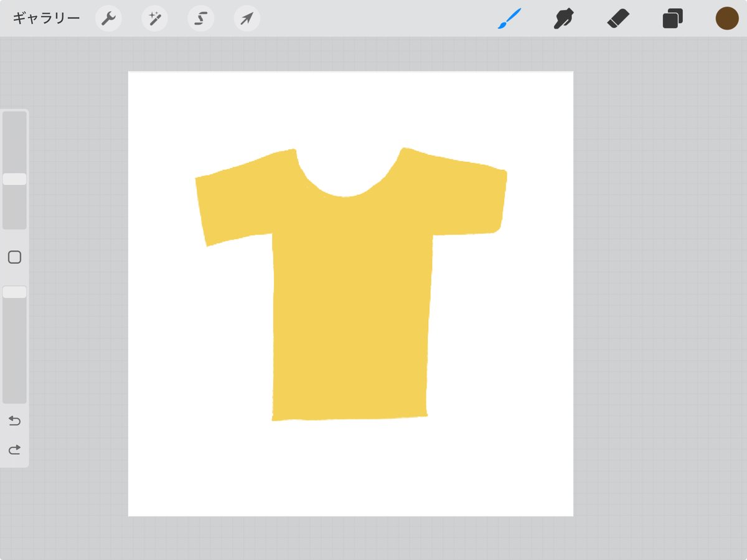Tap the square modify button in sidebar
This screenshot has width=747, height=560.
14,258
